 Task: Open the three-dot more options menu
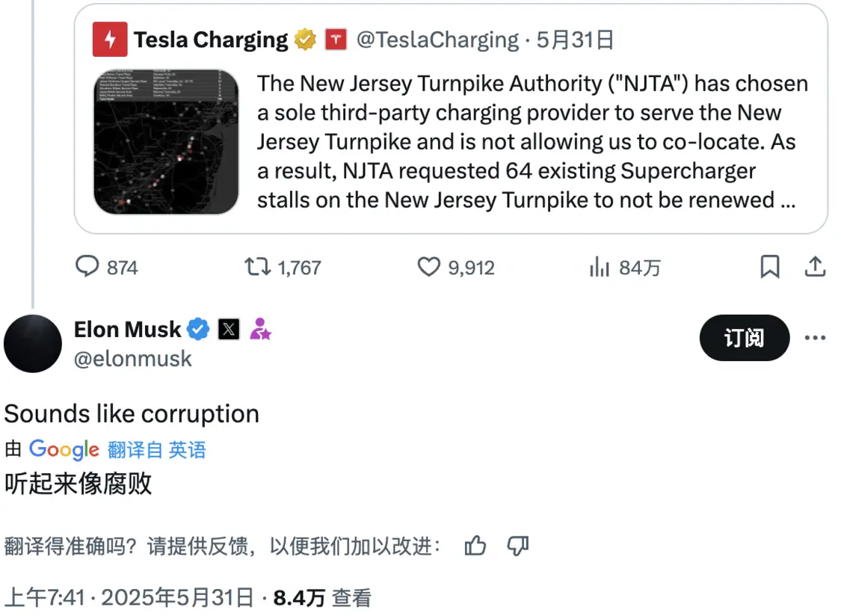coord(815,338)
